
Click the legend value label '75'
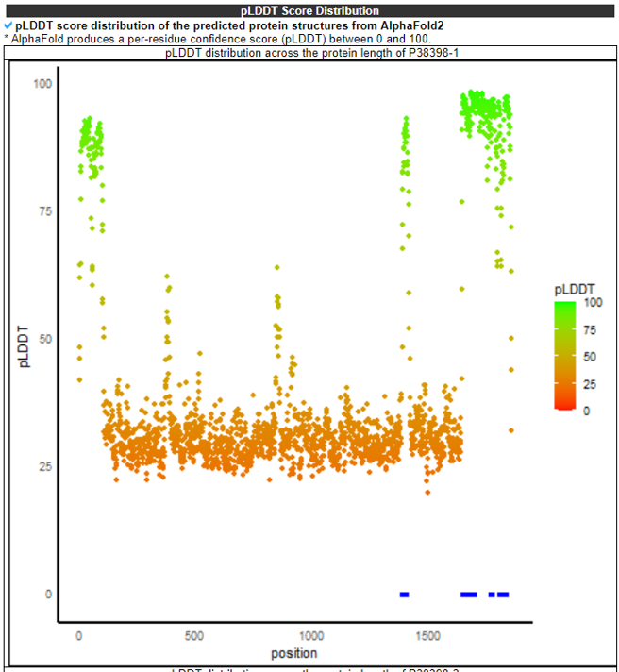(592, 329)
